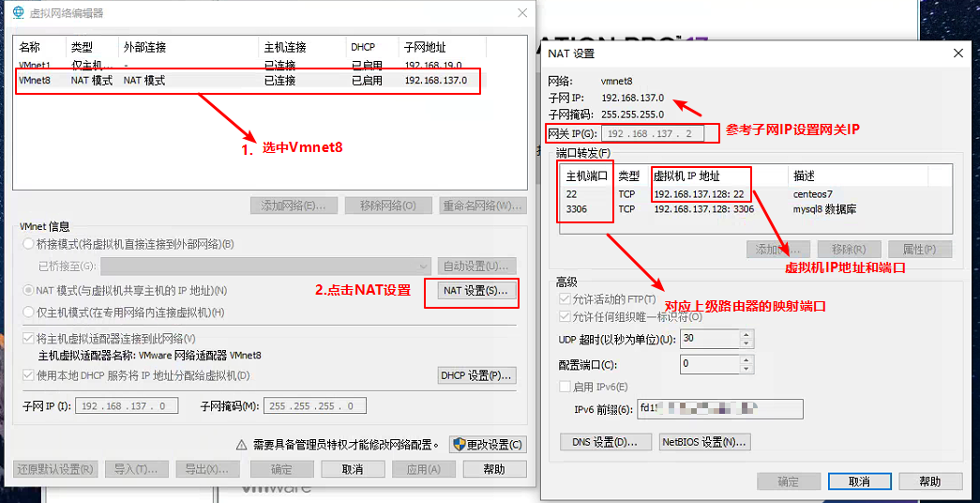Close the NAT 设置 dialog
The image size is (980, 503).
click(958, 53)
